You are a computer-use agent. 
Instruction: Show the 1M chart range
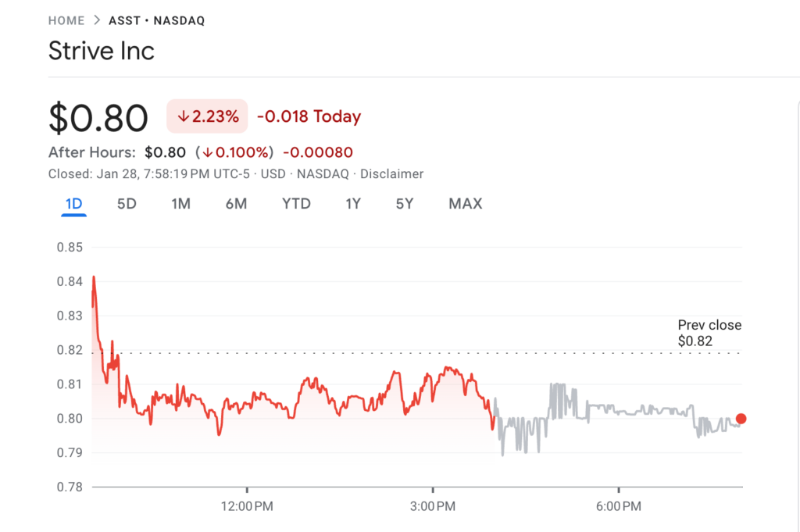coord(180,204)
